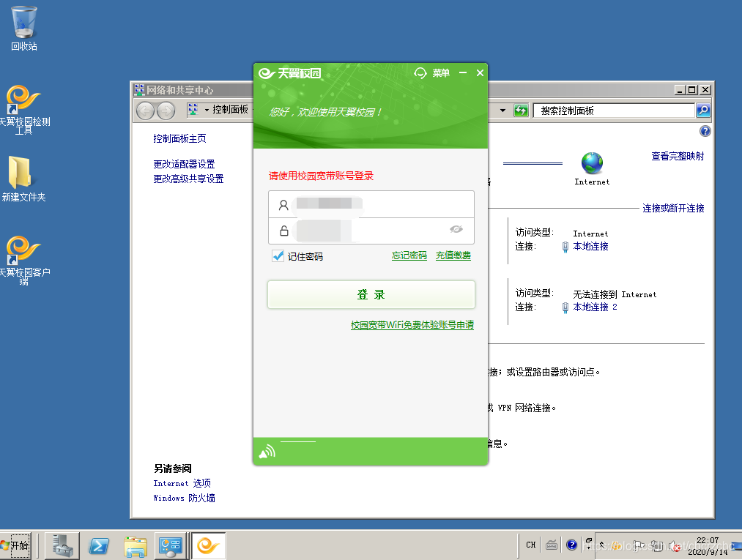Click network tray icon
Viewport: 742px width, 560px height.
pyautogui.click(x=657, y=546)
